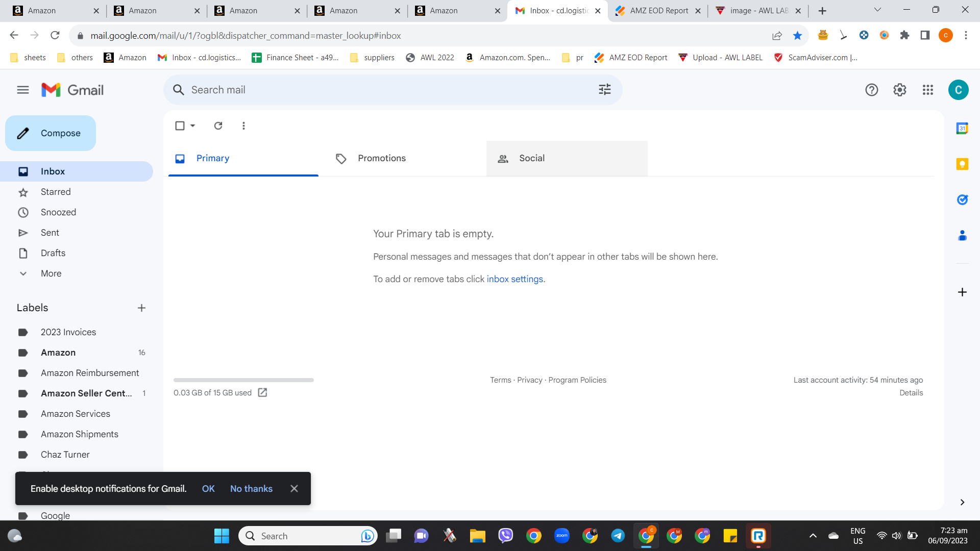This screenshot has width=980, height=551.
Task: Open the Support help icon
Action: click(x=872, y=90)
